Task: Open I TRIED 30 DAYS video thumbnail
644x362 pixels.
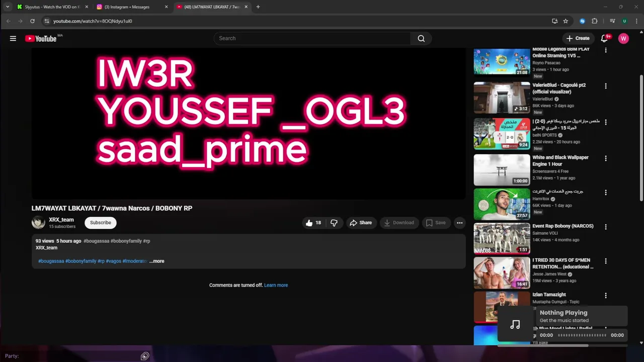Action: [502, 273]
